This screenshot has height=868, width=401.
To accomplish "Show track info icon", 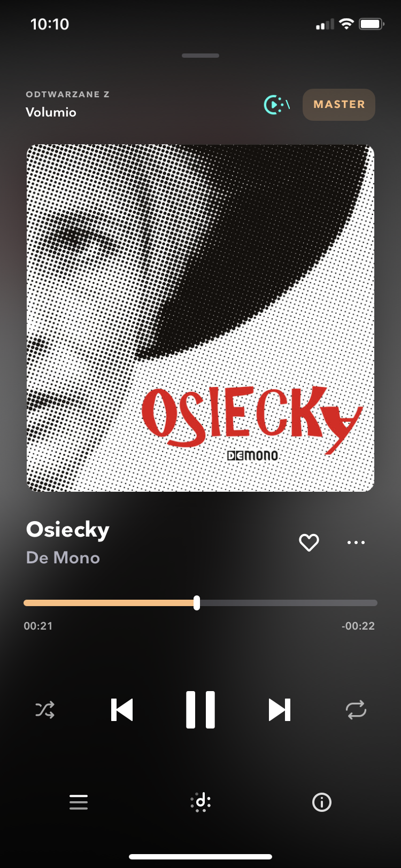I will (322, 802).
